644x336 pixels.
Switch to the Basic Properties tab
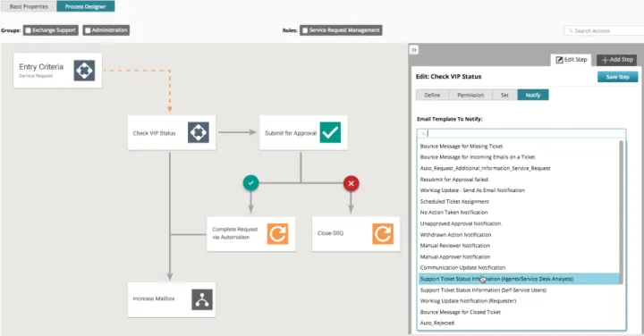(29, 6)
